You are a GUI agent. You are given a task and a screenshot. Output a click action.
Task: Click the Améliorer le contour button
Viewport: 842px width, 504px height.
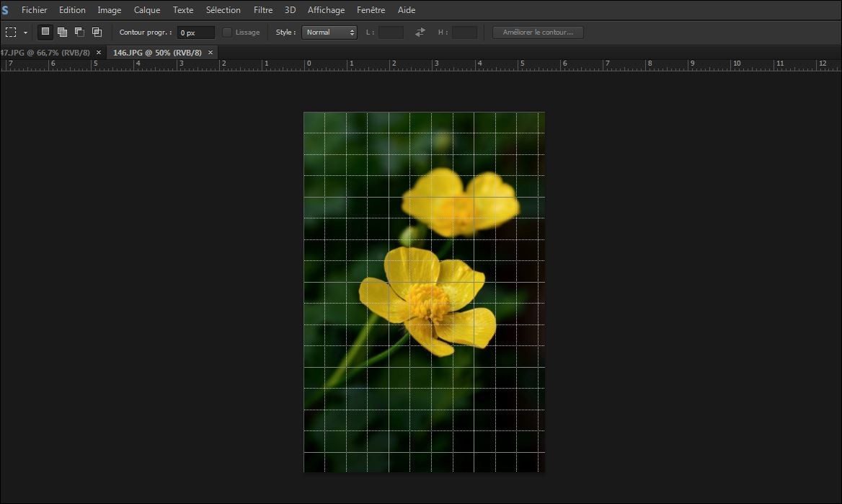coord(538,32)
